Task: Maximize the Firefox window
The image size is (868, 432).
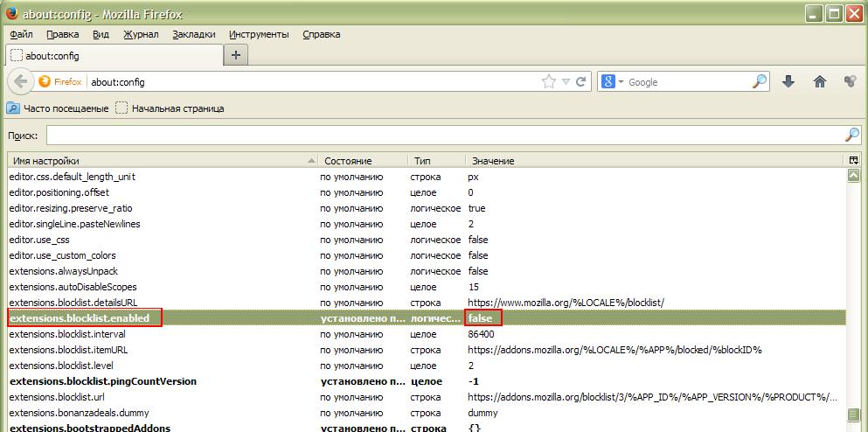Action: pyautogui.click(x=834, y=13)
